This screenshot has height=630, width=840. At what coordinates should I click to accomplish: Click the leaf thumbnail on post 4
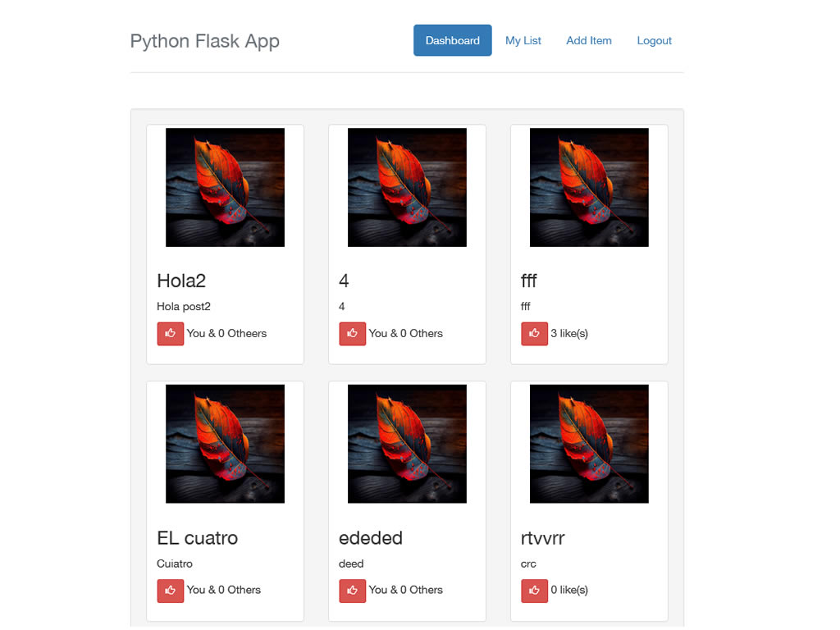click(x=407, y=187)
